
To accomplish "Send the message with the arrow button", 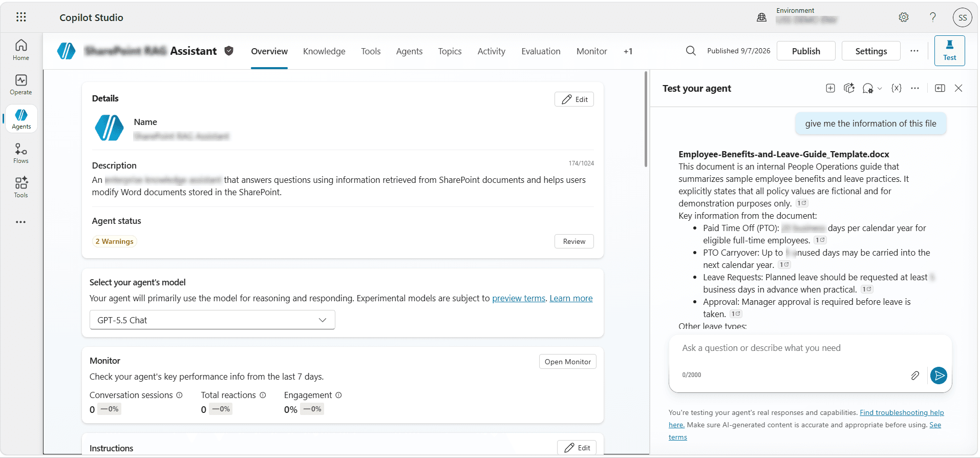I will point(939,376).
